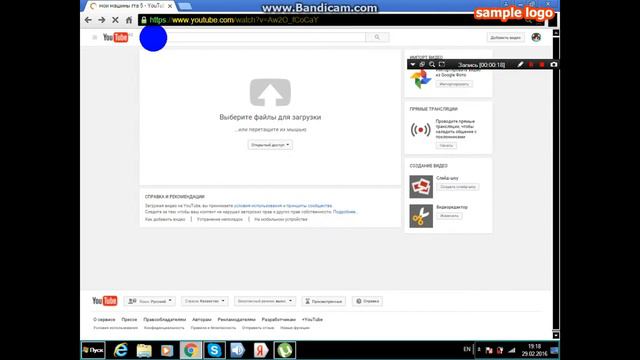Screen dimensions: 640x360
Task: Click the Bandicam fullscreen rectangle icon
Action: tap(442, 64)
